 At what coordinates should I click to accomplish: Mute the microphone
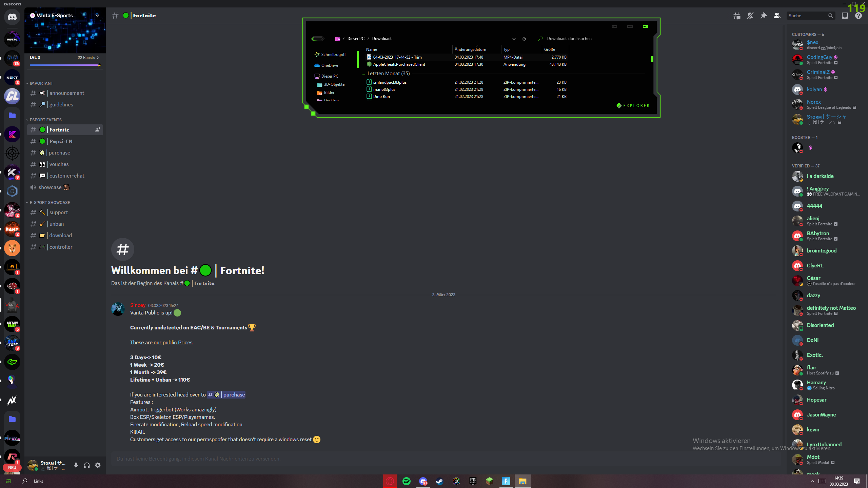click(x=76, y=465)
